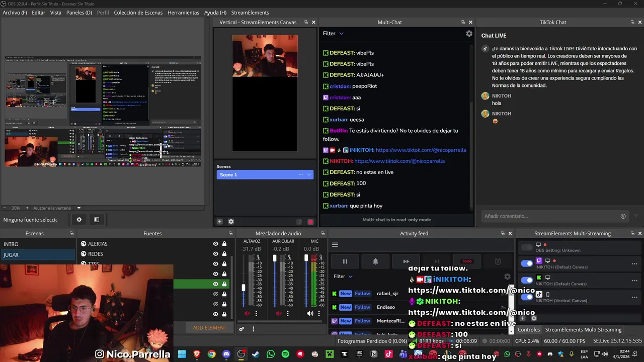Open Multi-Streaming settings gear icon
This screenshot has width=644, height=362.
[x=534, y=318]
